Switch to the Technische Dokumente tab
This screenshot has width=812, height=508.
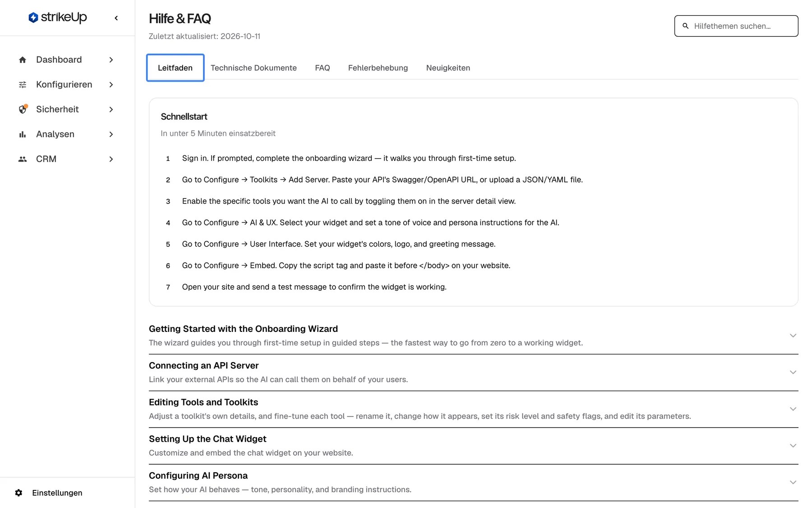coord(254,68)
